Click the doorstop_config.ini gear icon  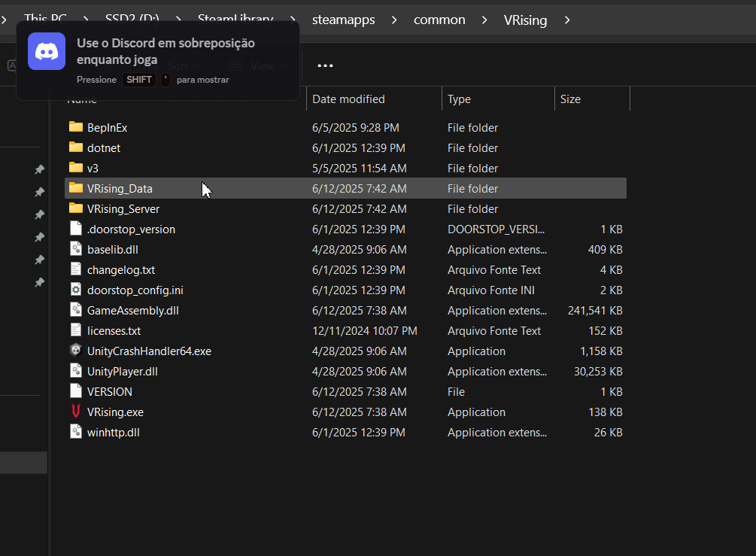76,290
